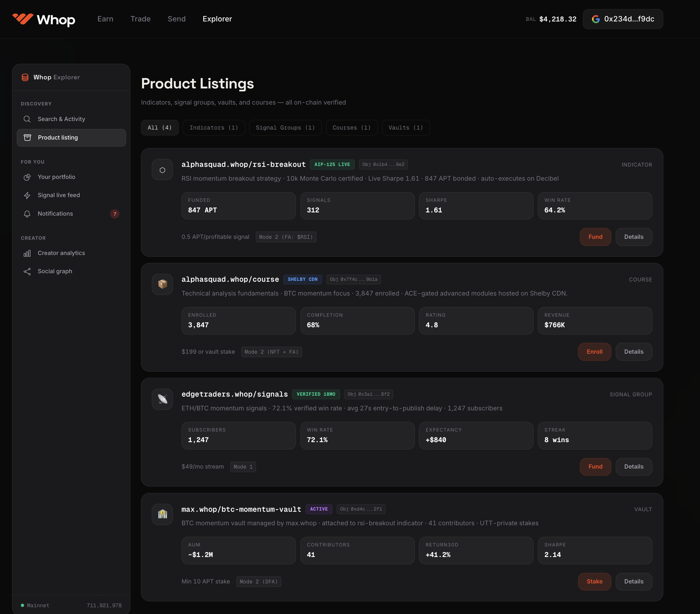
Task: Click the course package box icon
Action: pos(162,284)
